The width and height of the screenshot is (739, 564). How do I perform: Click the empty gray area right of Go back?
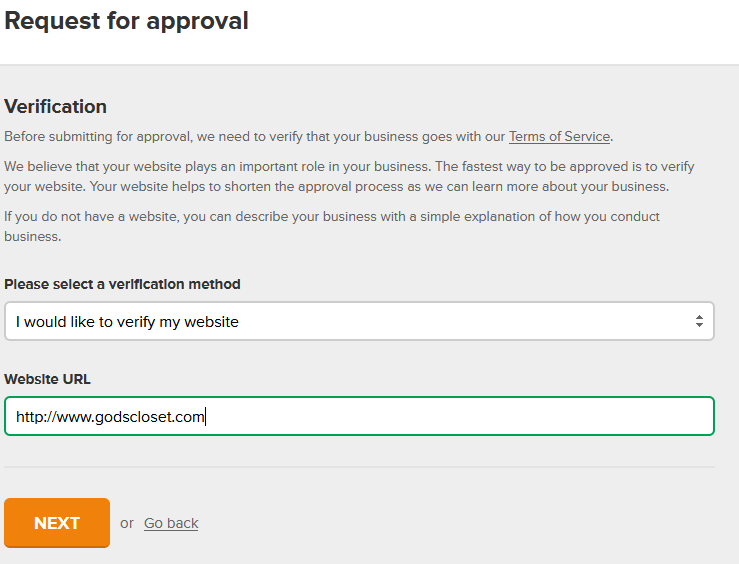point(450,523)
